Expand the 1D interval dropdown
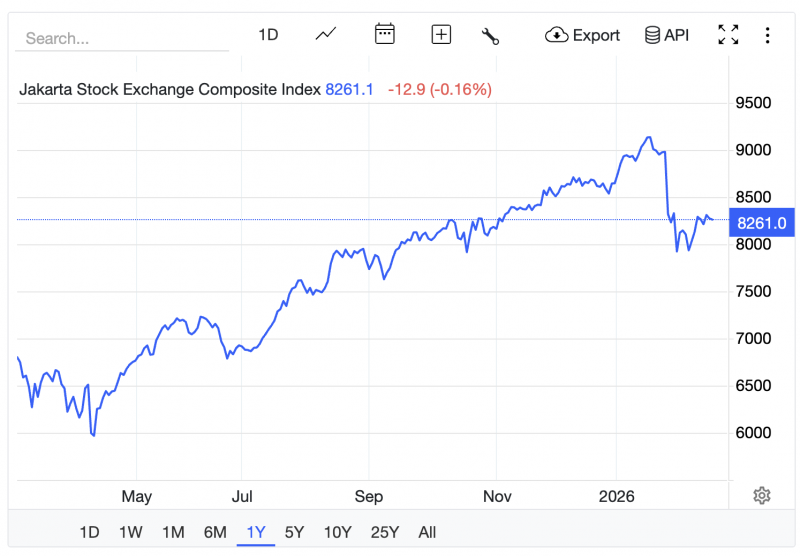 click(x=268, y=35)
